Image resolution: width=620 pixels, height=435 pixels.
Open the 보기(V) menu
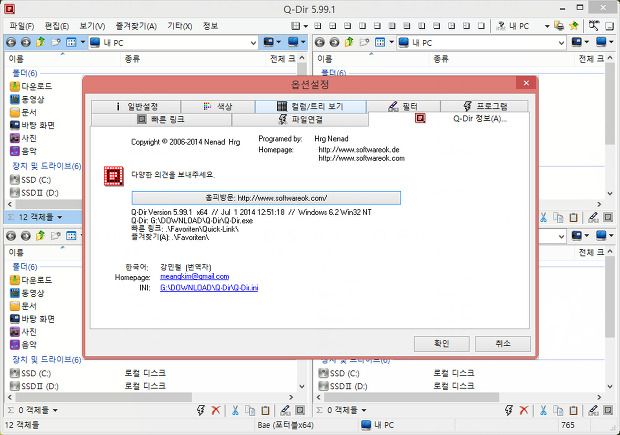[x=92, y=26]
